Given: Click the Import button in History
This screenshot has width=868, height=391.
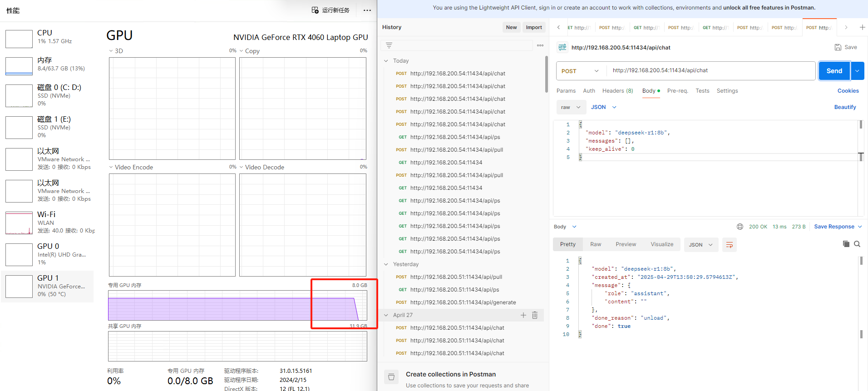Looking at the screenshot, I should tap(534, 27).
